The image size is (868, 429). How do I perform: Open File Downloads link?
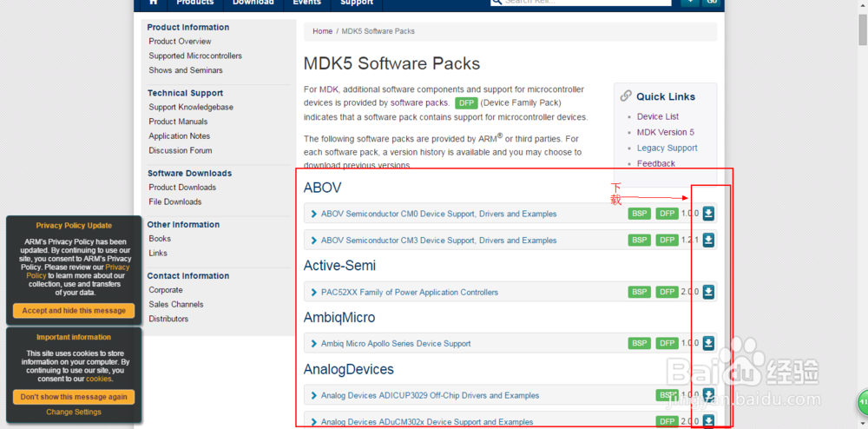coord(175,202)
